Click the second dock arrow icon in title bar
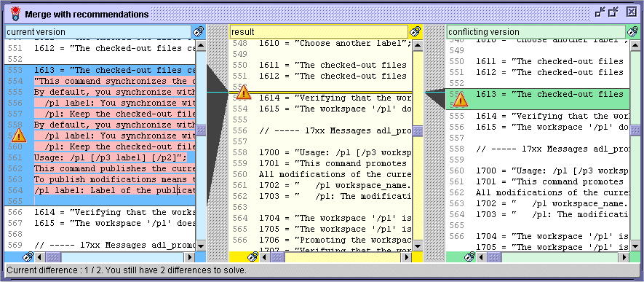The height and width of the screenshot is (282, 644). coord(613,12)
